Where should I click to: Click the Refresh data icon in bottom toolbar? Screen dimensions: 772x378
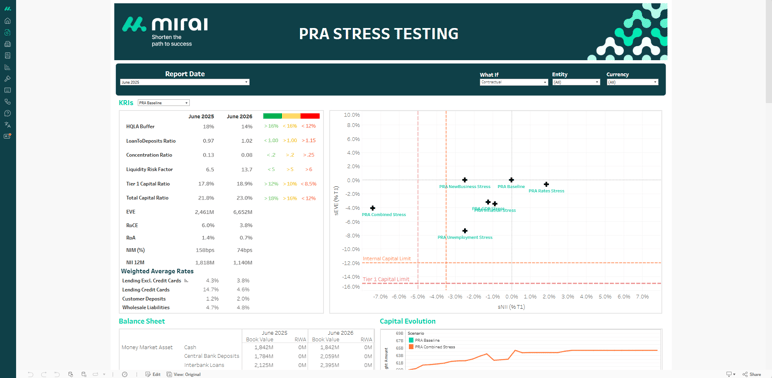[70, 374]
